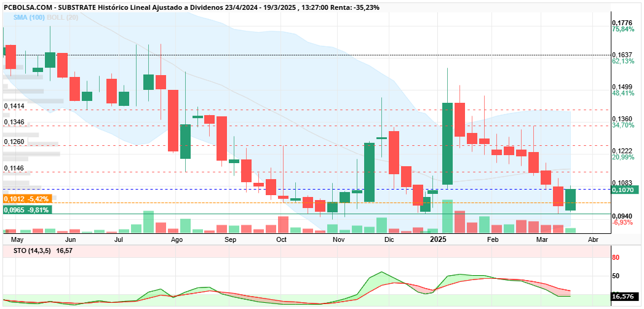This screenshot has width=644, height=309.
Task: Click the Ago month label on time axis
Action: 177,239
